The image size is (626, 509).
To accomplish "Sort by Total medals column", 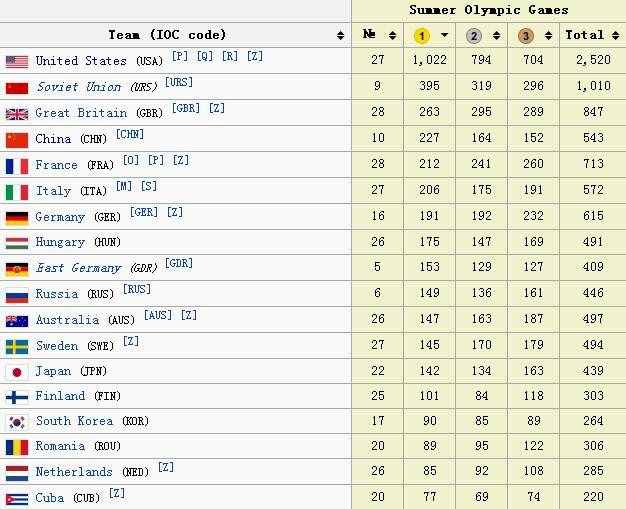I will 615,35.
